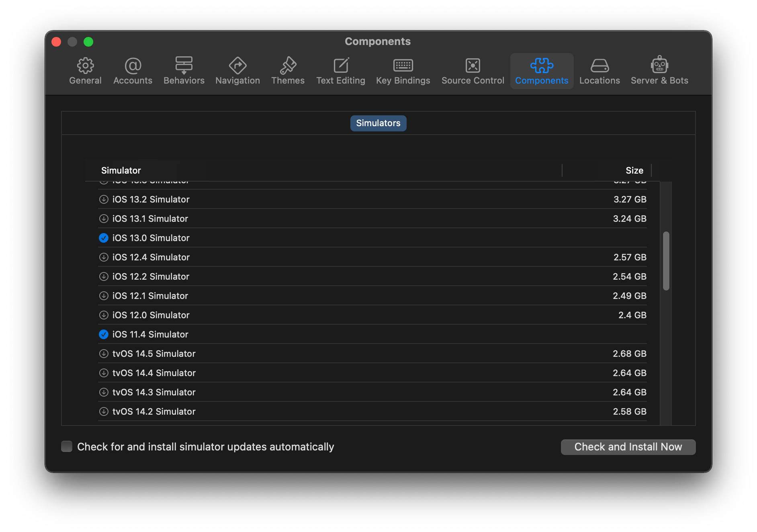The width and height of the screenshot is (757, 532).
Task: Download the tvOS 14.3 Simulator
Action: click(104, 392)
